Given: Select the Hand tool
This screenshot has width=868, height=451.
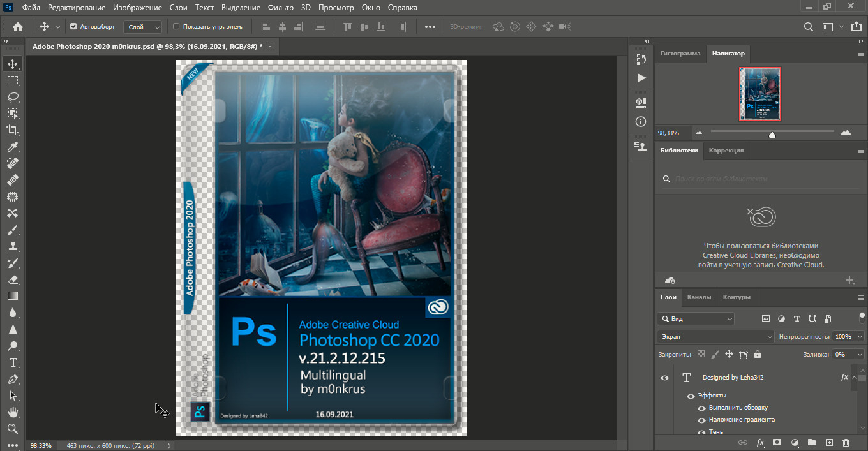Looking at the screenshot, I should click(x=13, y=411).
